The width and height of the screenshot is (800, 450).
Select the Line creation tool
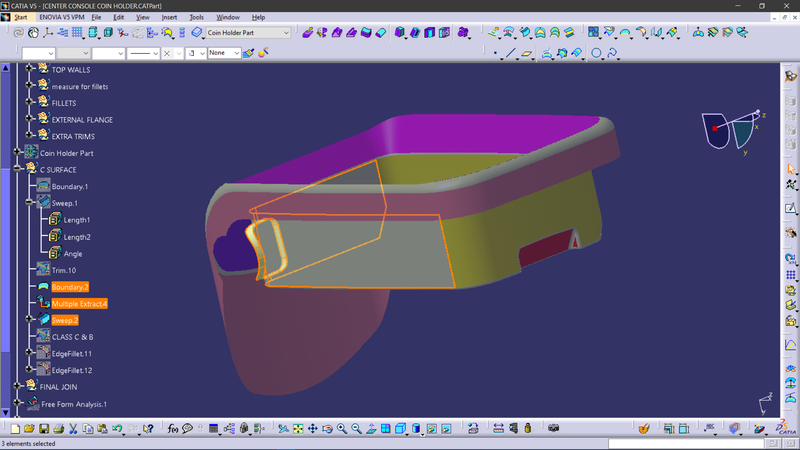tap(511, 53)
